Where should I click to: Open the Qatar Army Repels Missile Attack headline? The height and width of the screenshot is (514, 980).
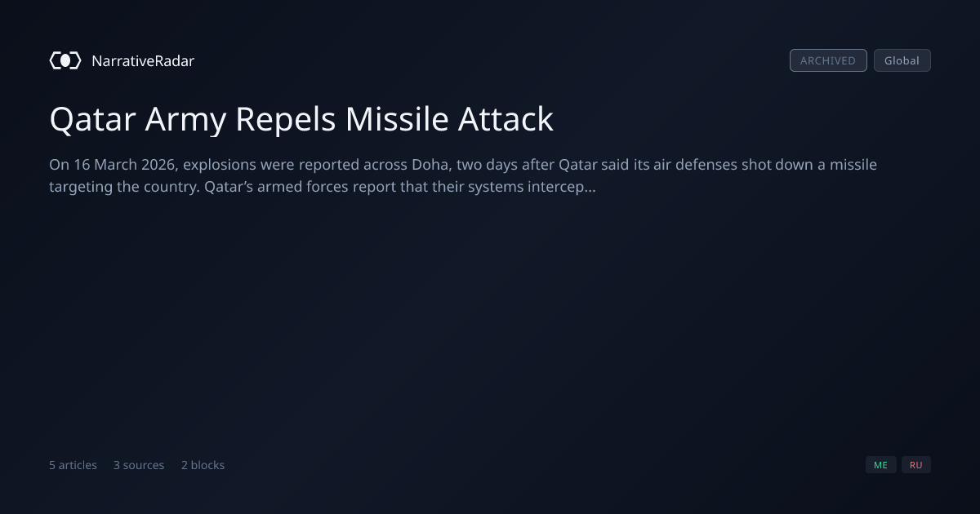pyautogui.click(x=301, y=119)
